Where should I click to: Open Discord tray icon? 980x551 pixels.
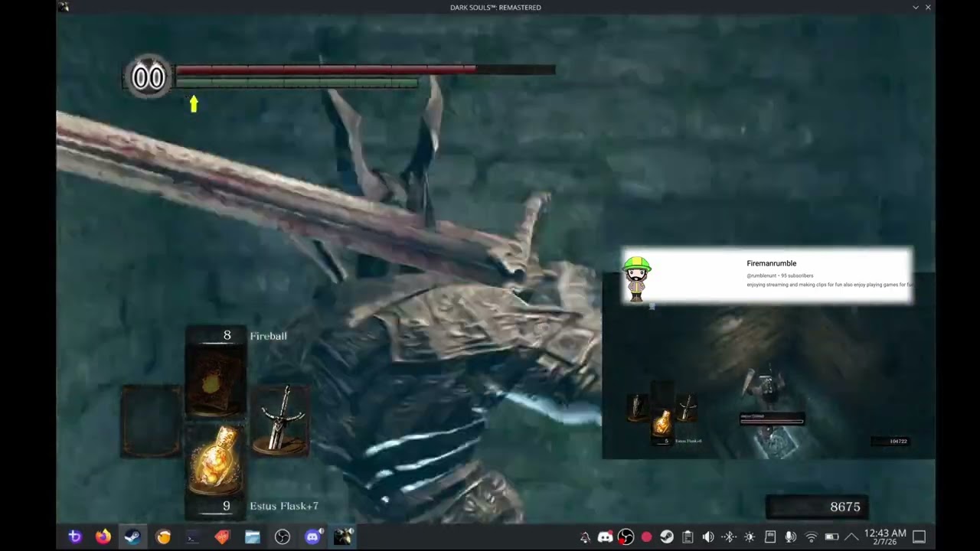tap(605, 537)
